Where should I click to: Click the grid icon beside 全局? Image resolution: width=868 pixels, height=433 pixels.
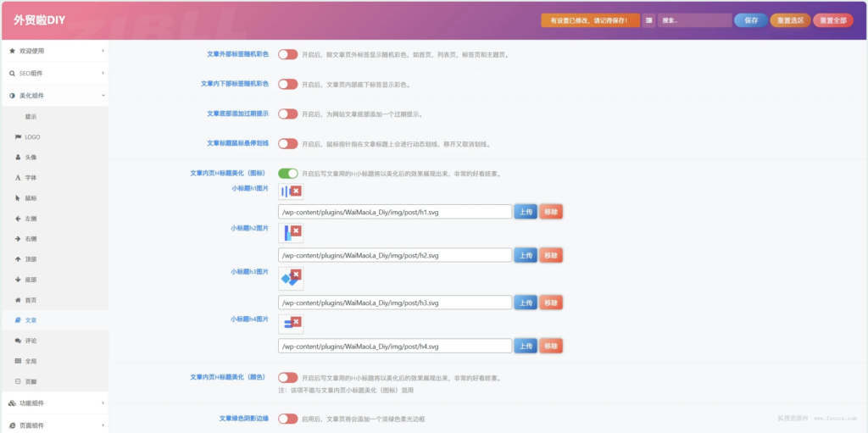click(x=19, y=361)
